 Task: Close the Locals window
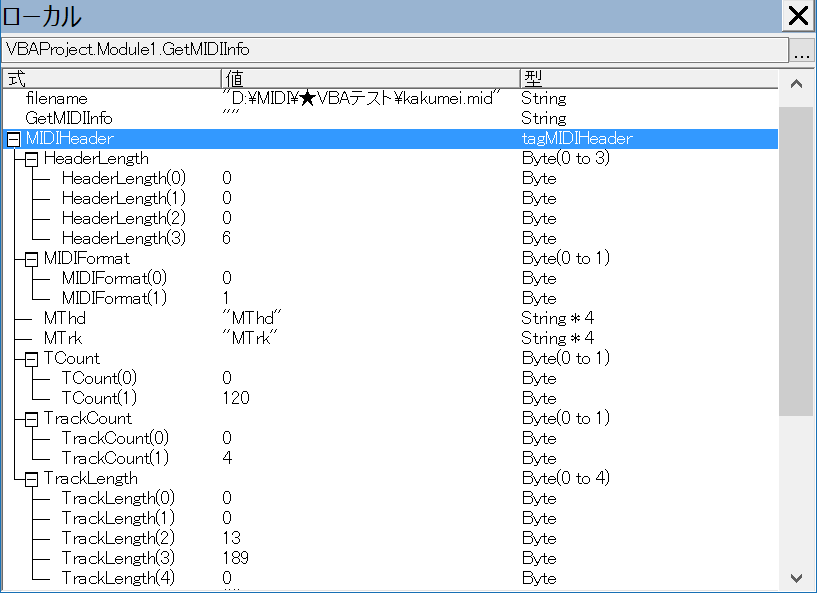pos(798,16)
